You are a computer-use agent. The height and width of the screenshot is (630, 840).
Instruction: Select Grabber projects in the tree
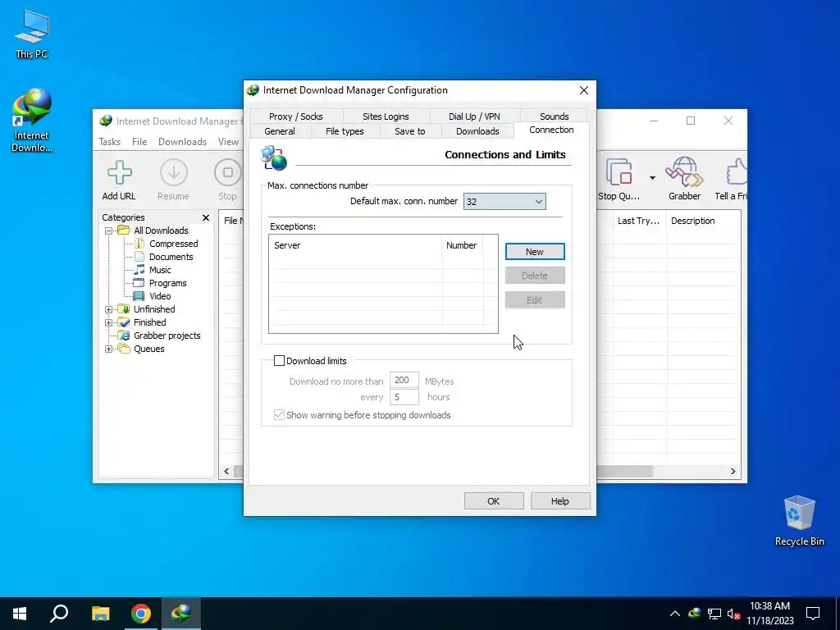(x=167, y=336)
